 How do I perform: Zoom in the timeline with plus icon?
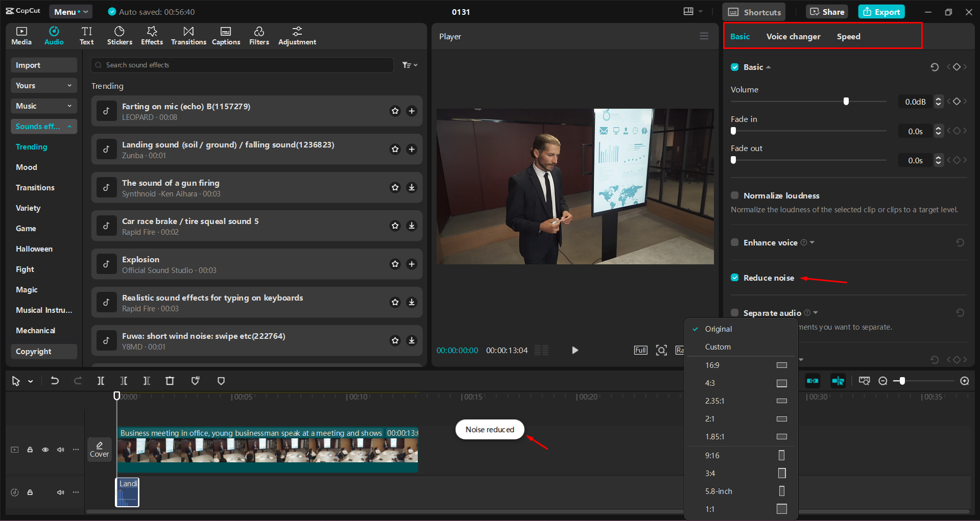point(965,381)
